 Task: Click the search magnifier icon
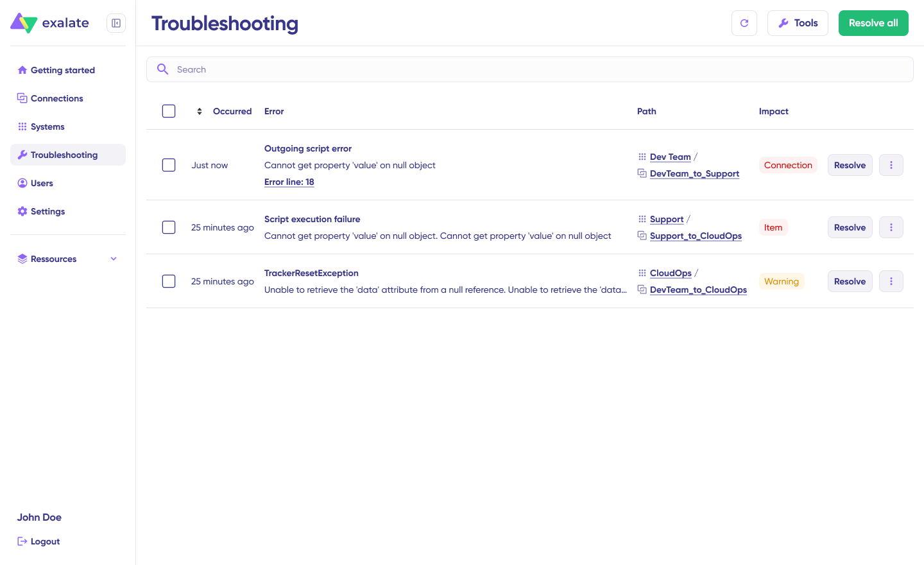click(x=163, y=69)
